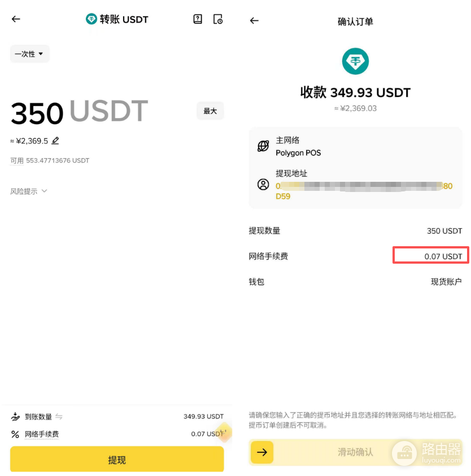Tap the 0.07 USDT fee in confirm order
Screen dimensions: 471x476
point(443,256)
